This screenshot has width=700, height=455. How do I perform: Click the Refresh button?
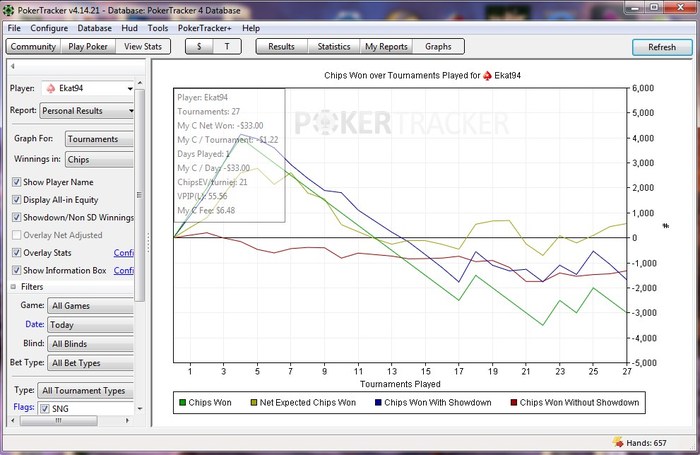click(662, 47)
